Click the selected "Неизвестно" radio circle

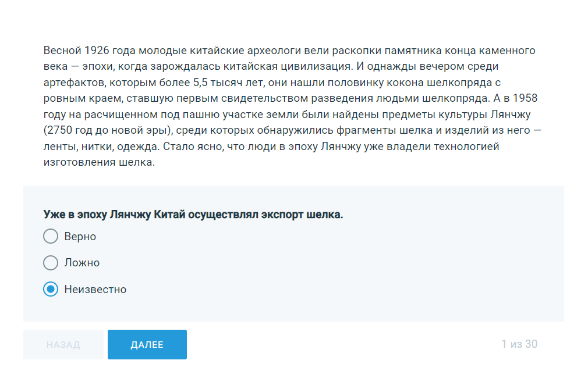click(51, 289)
